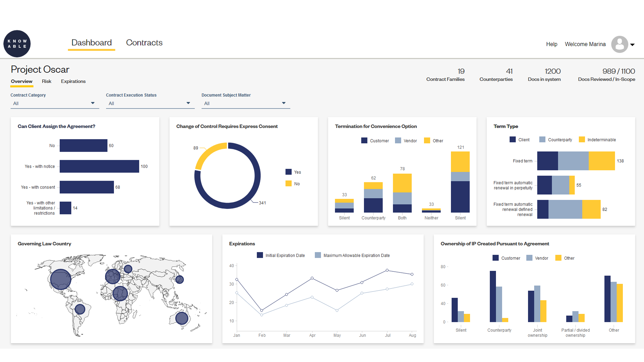Toggle Vendor legend in Ownership of IP chart
644x362 pixels.
(x=529, y=258)
